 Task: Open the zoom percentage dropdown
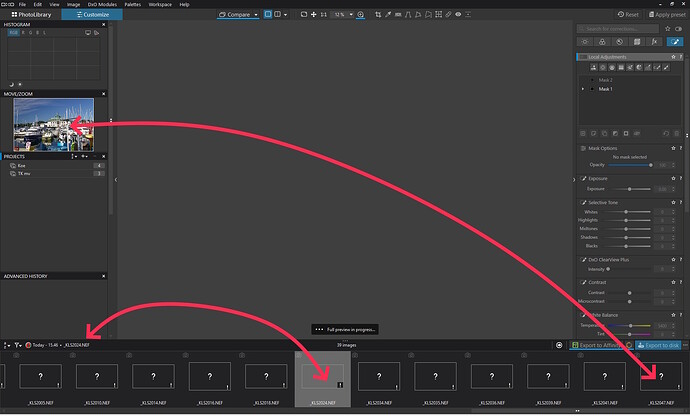click(x=351, y=15)
